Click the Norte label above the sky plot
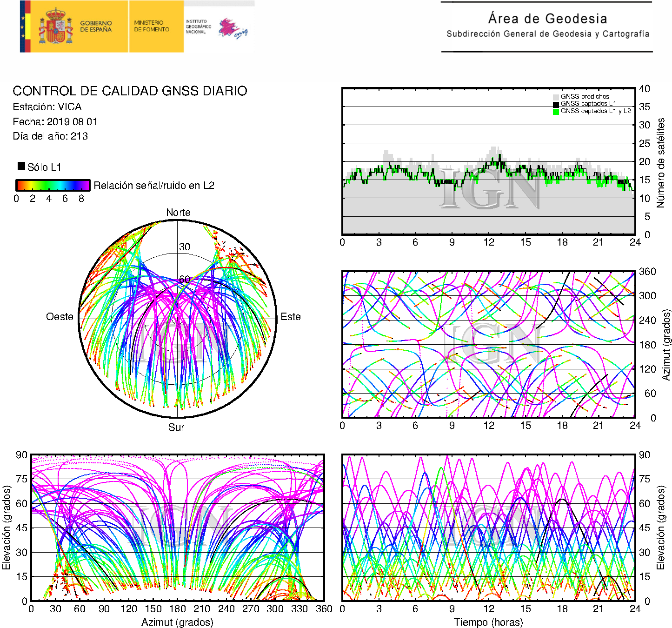This screenshot has width=672, height=628. [178, 213]
